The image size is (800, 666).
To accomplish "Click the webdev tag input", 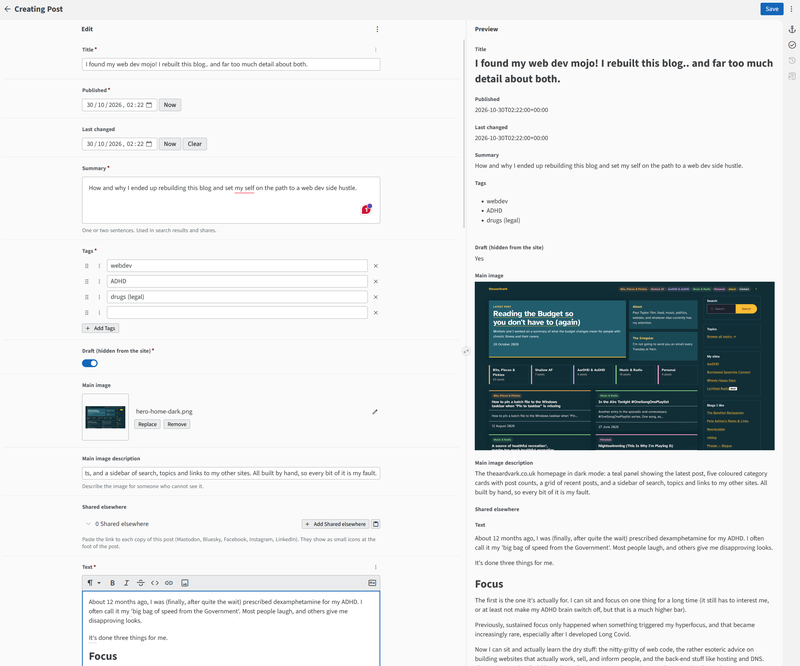I will (x=237, y=266).
